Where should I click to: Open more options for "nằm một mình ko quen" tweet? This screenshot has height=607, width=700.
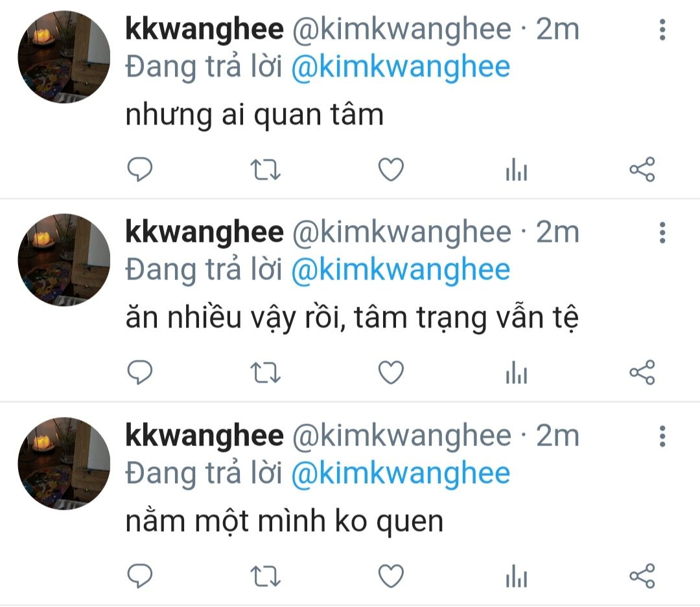tap(662, 436)
